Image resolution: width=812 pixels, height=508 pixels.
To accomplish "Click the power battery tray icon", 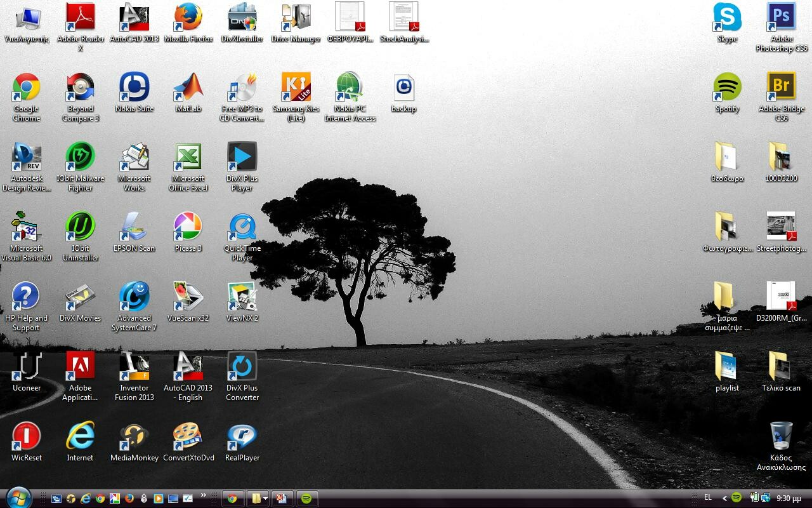I will coord(754,498).
